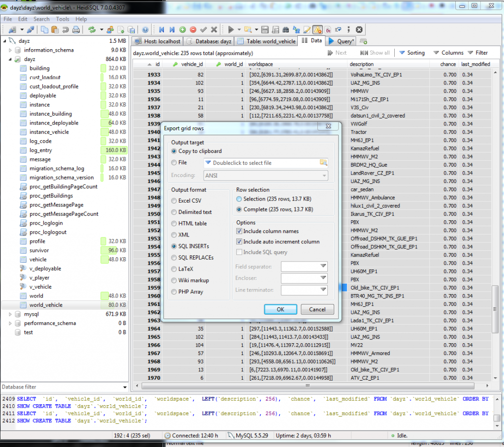The image size is (504, 447).
Task: Click the Load SQL file folder icon
Action: click(248, 30)
